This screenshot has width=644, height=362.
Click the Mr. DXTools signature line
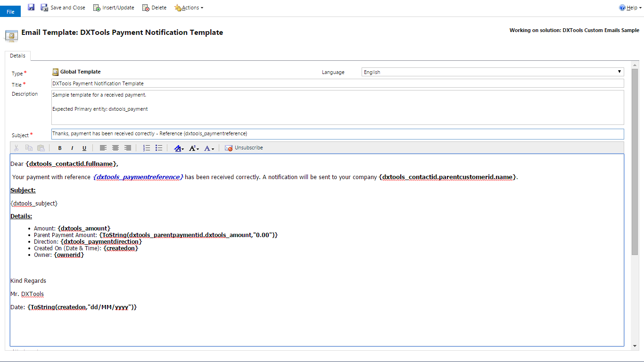(x=27, y=294)
